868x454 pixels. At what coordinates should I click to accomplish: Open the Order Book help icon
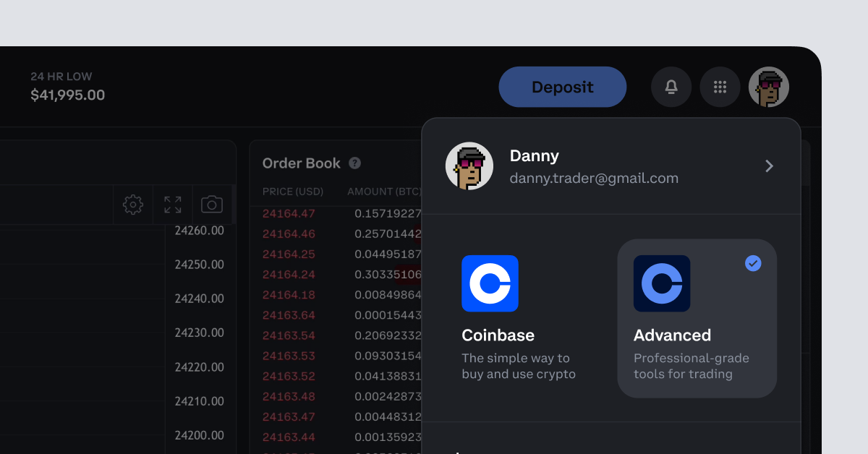click(x=354, y=163)
